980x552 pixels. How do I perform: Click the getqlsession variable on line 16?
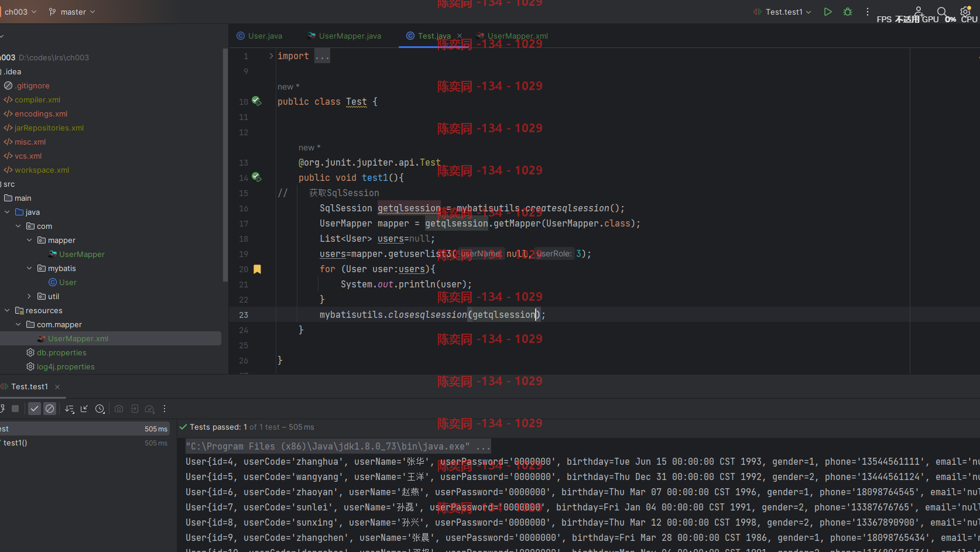point(409,208)
